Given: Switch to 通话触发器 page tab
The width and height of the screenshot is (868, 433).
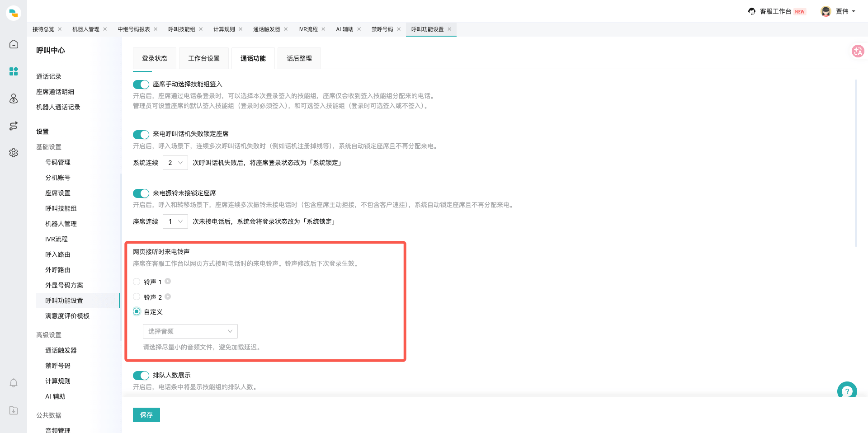Looking at the screenshot, I should tap(267, 29).
